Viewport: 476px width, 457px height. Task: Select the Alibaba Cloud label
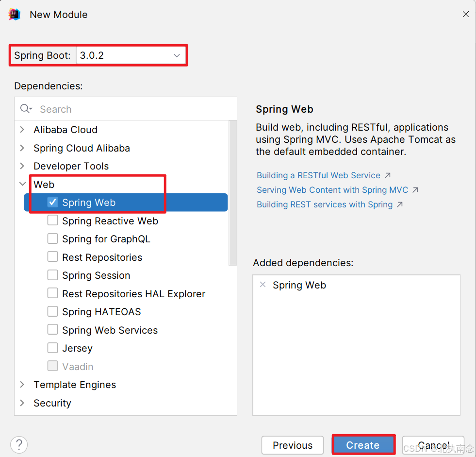[66, 130]
